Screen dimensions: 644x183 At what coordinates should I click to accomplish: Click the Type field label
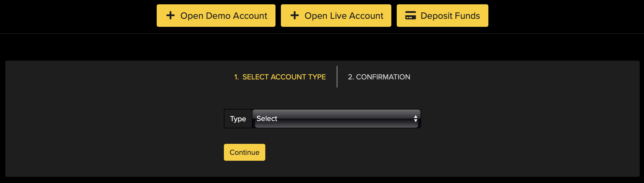tap(238, 119)
